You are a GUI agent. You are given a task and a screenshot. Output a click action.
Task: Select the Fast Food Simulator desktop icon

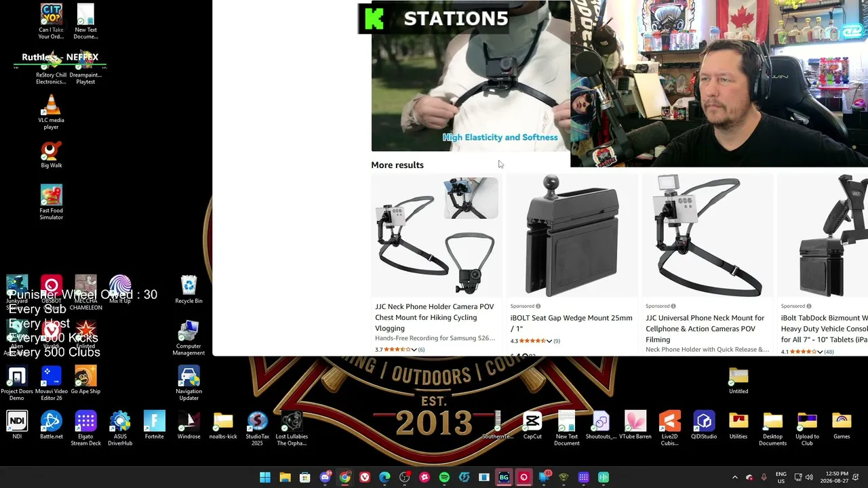(51, 202)
